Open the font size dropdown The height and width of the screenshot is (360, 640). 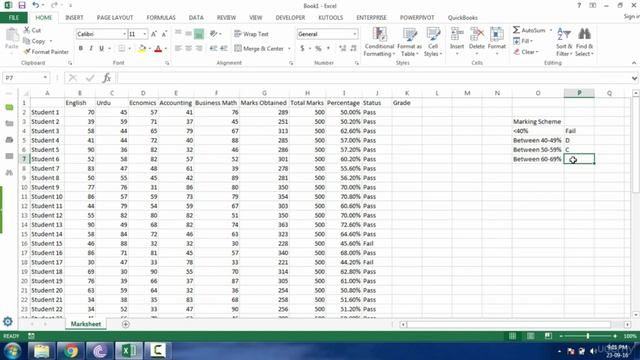[144, 34]
